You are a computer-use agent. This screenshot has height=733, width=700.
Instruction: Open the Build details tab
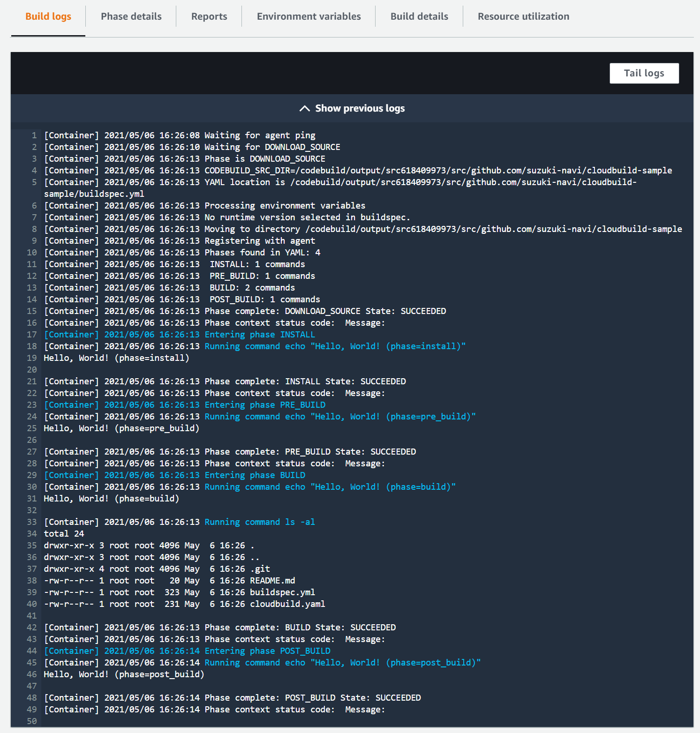pyautogui.click(x=419, y=16)
